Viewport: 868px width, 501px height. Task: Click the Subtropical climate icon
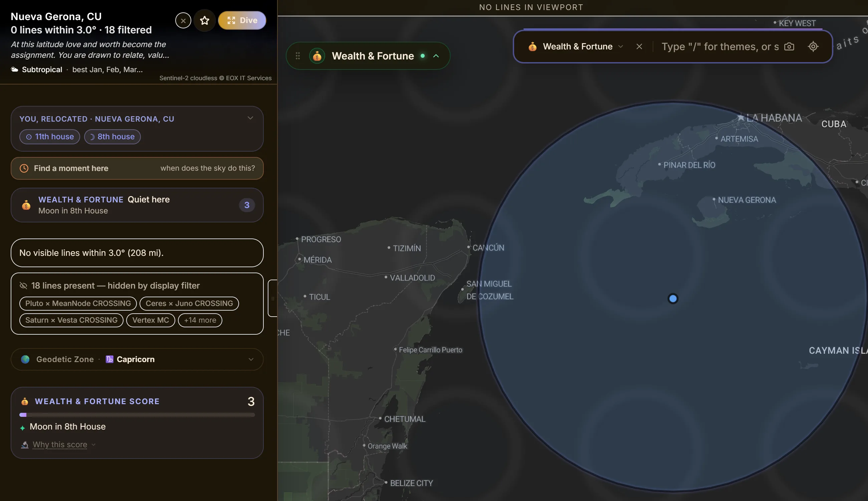click(14, 69)
